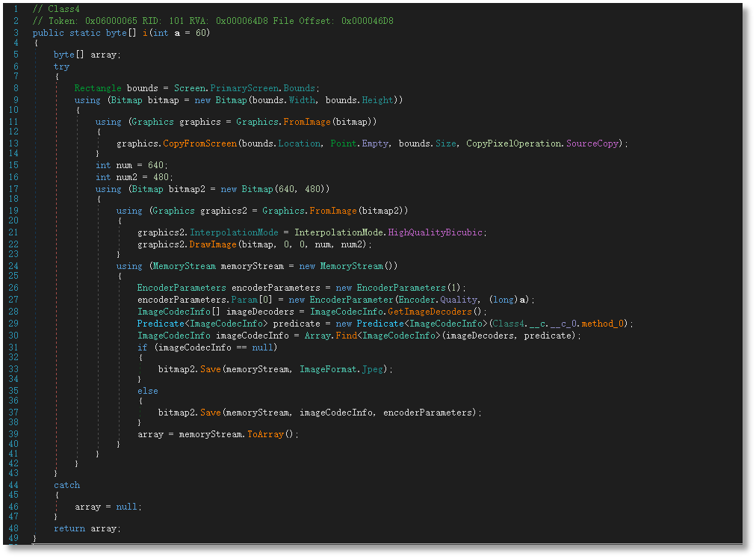Screen dimensions: 756x559
Task: Click the RVA 0x000064D8 value
Action: coord(241,21)
